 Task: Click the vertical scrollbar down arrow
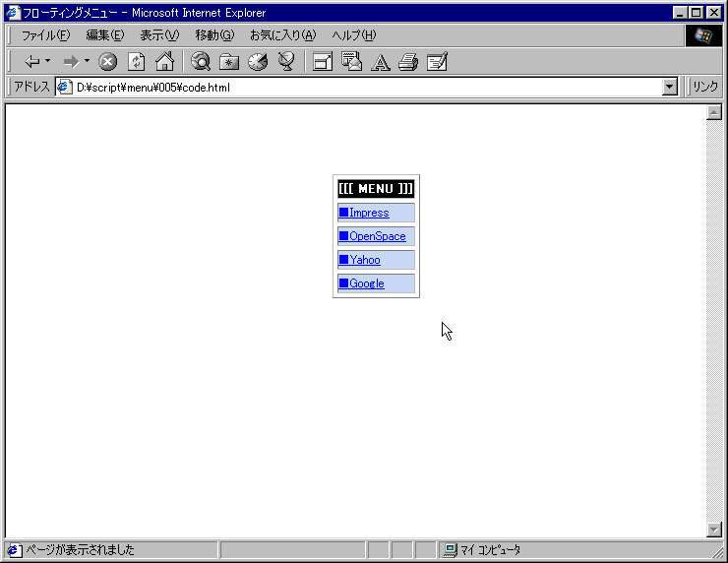[713, 530]
